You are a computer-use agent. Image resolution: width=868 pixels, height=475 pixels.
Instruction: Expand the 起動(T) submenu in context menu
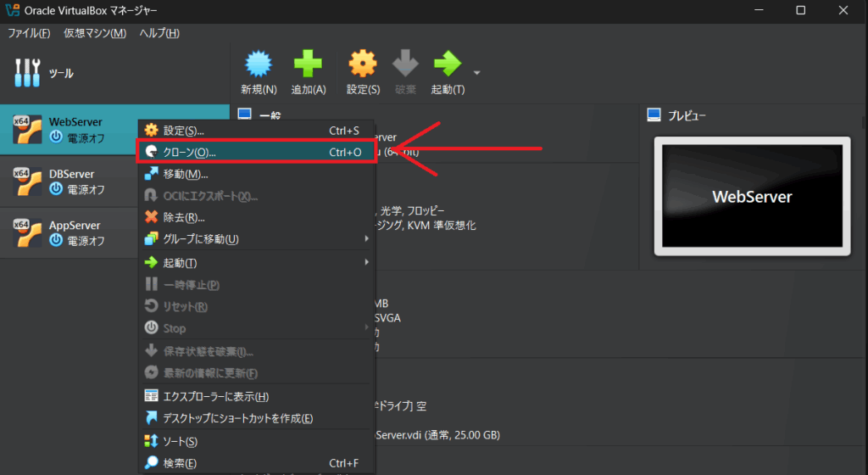(x=257, y=262)
